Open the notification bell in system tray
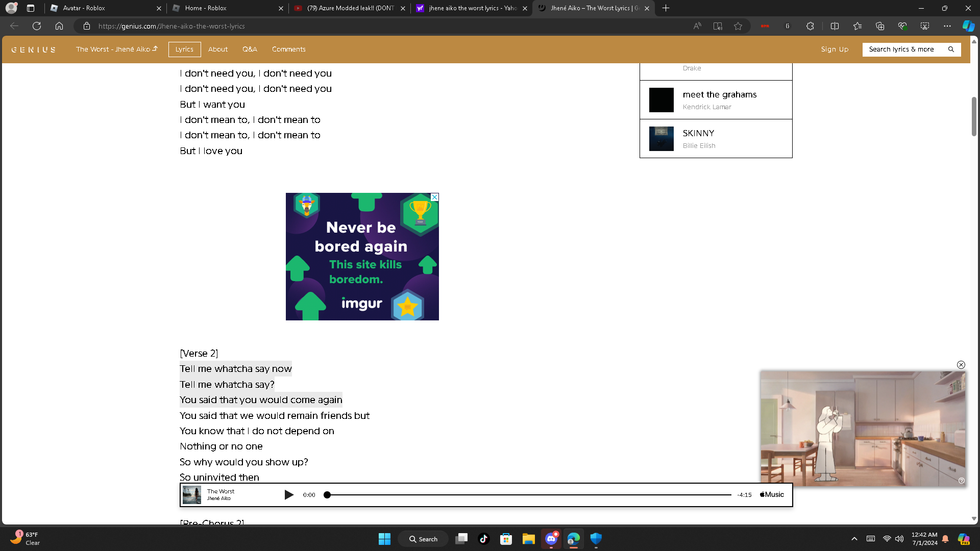This screenshot has width=980, height=551. point(945,539)
